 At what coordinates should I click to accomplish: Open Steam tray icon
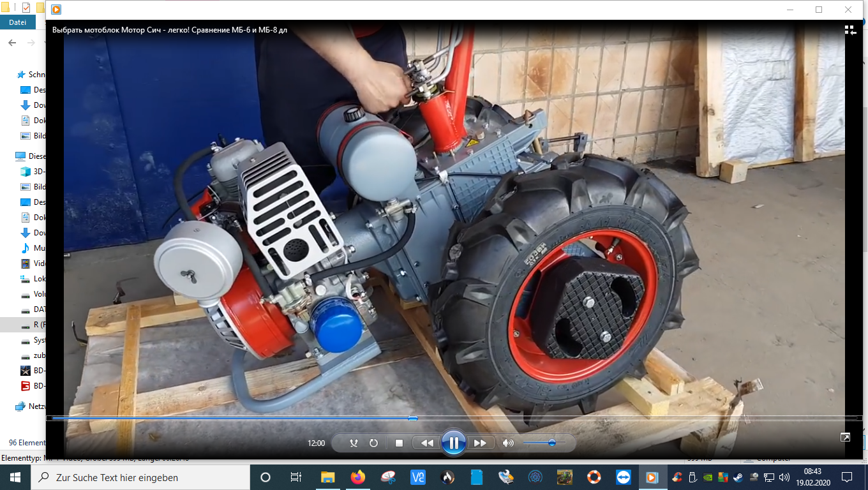[x=738, y=477]
